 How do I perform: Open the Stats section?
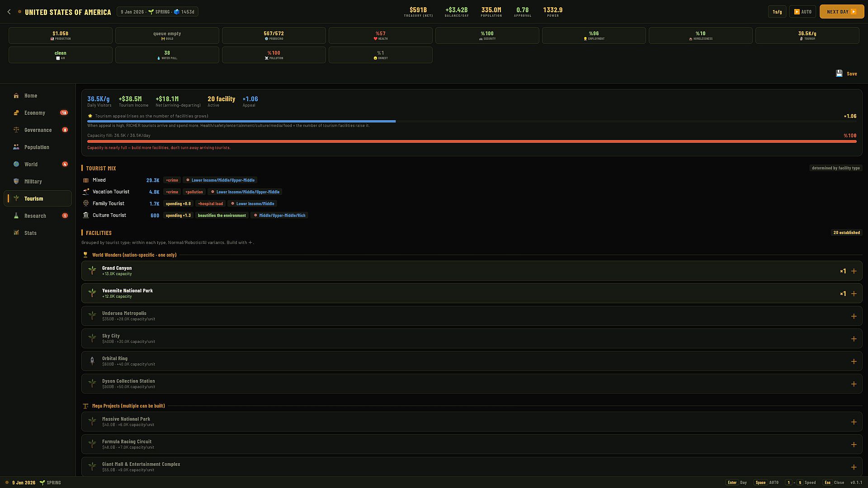pyautogui.click(x=38, y=233)
